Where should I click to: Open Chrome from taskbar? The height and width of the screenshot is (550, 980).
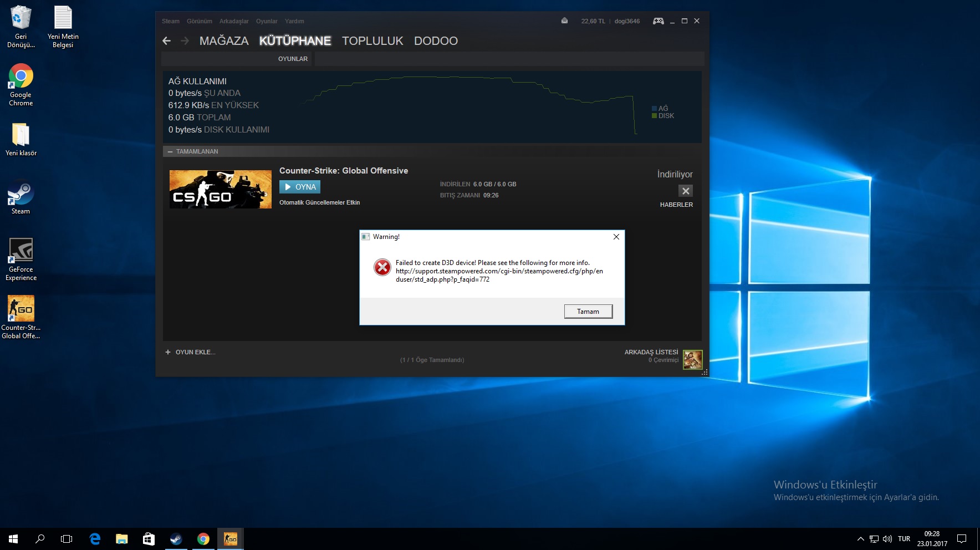point(203,539)
